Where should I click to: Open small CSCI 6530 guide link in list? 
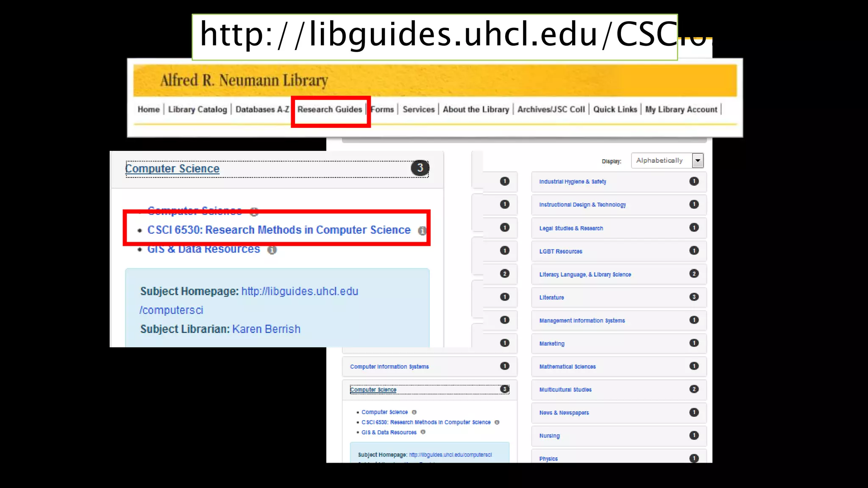[426, 422]
